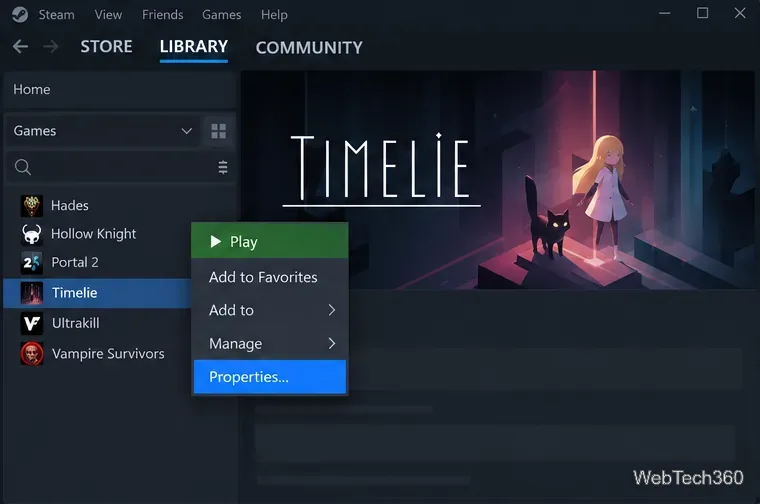Go back with the left arrow

(20, 47)
